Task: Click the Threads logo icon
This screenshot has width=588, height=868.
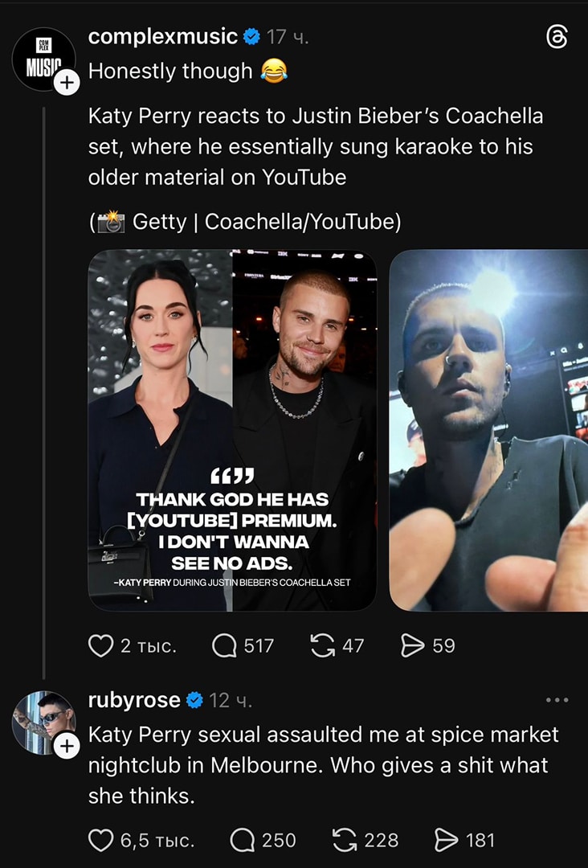Action: (557, 37)
